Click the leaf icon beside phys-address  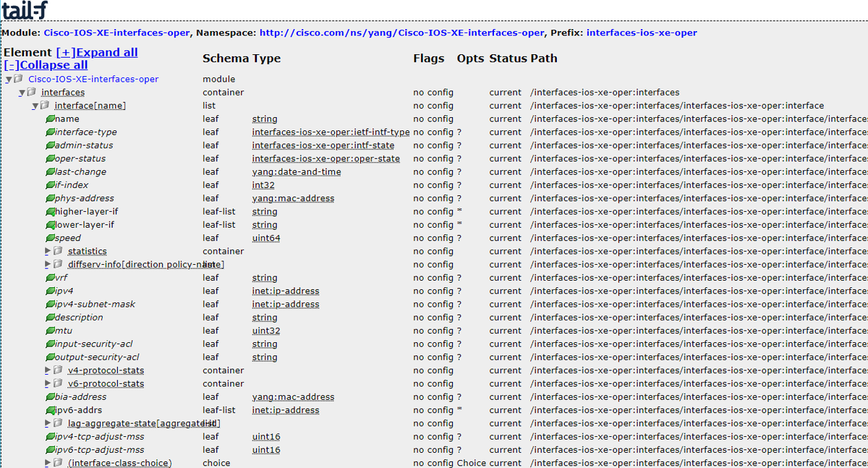(x=50, y=198)
